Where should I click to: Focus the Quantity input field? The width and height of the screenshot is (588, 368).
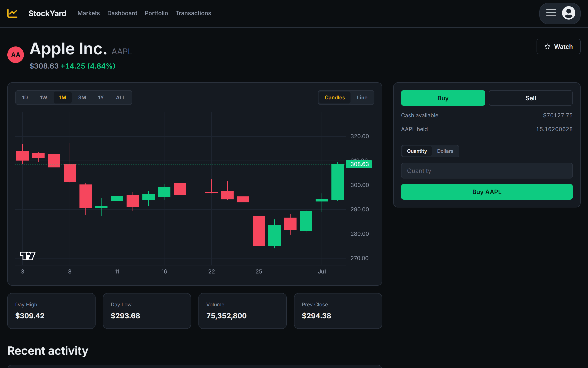click(x=487, y=171)
